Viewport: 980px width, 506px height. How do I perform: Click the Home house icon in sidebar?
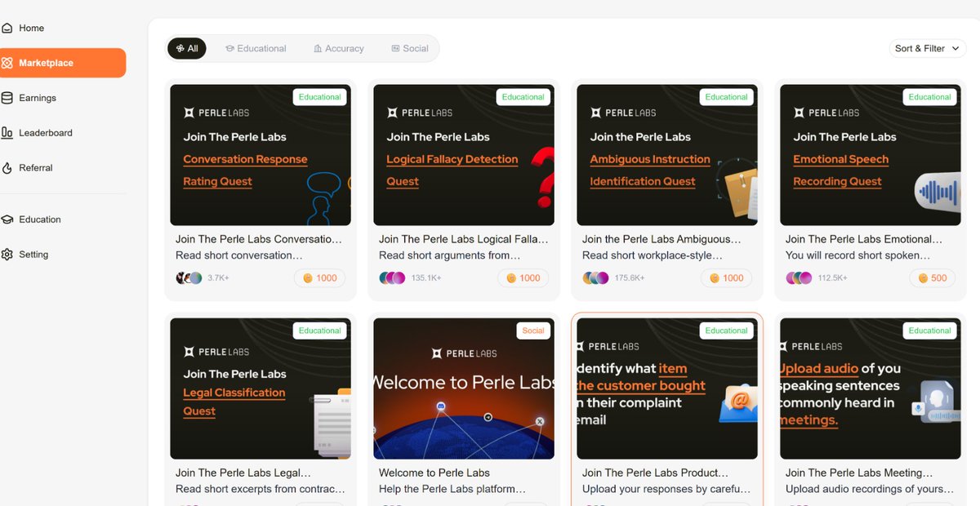click(x=7, y=28)
